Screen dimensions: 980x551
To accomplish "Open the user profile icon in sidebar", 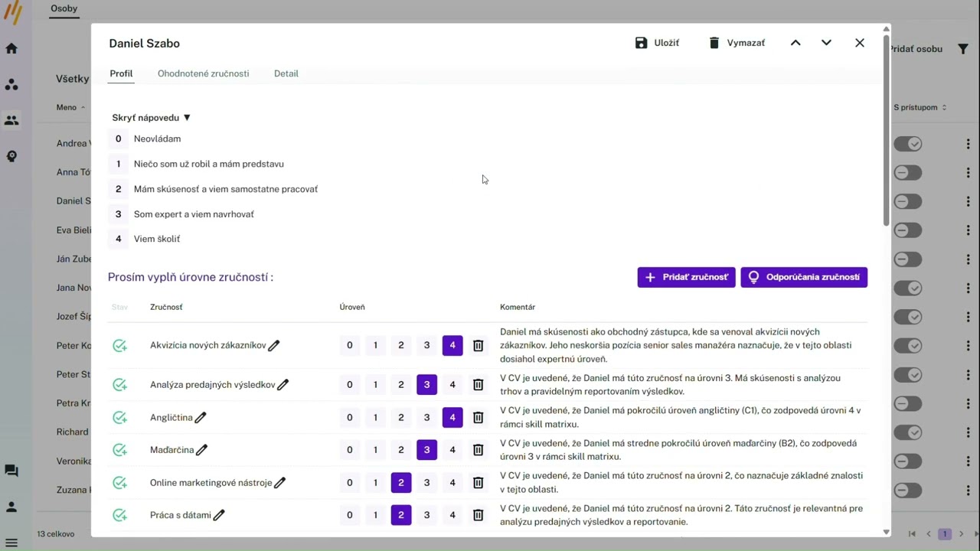I will pyautogui.click(x=11, y=507).
